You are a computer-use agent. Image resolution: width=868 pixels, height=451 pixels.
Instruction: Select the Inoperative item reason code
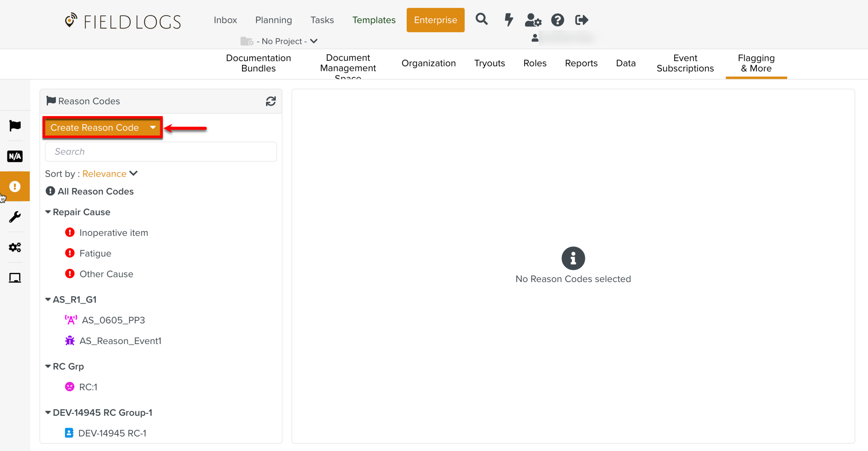click(x=114, y=233)
